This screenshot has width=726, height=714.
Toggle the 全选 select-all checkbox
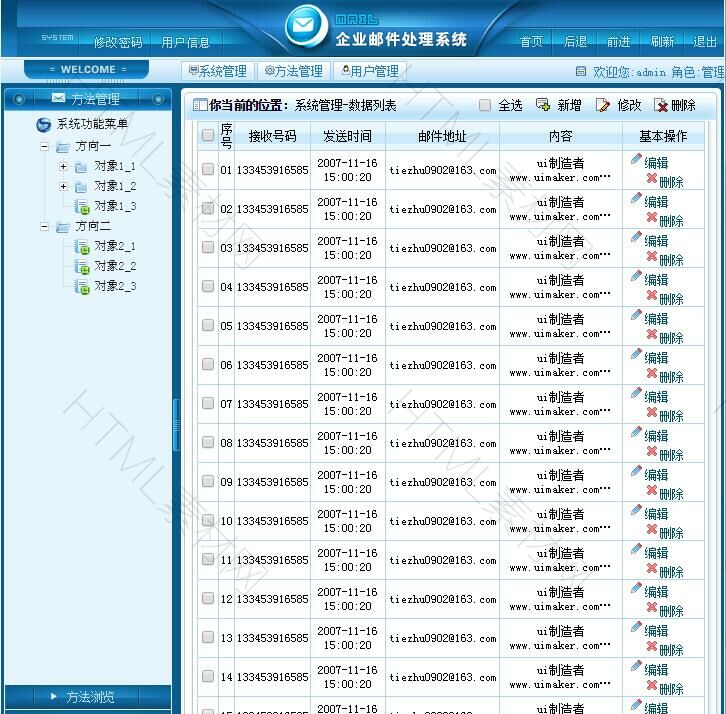(485, 105)
